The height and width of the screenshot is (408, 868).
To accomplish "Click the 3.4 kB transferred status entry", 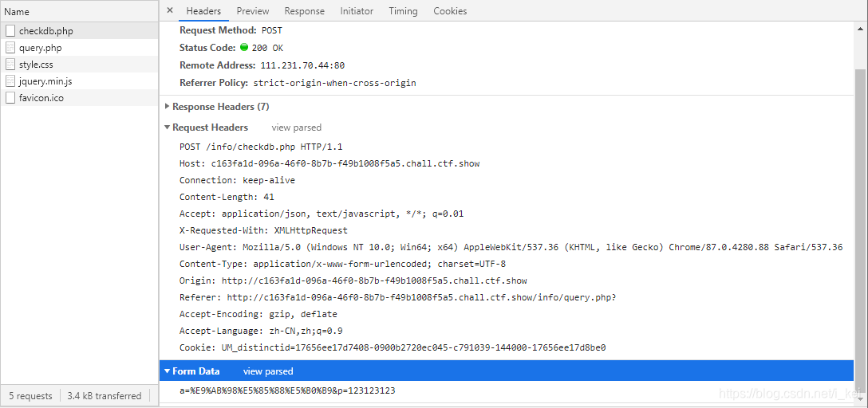I will pyautogui.click(x=104, y=396).
